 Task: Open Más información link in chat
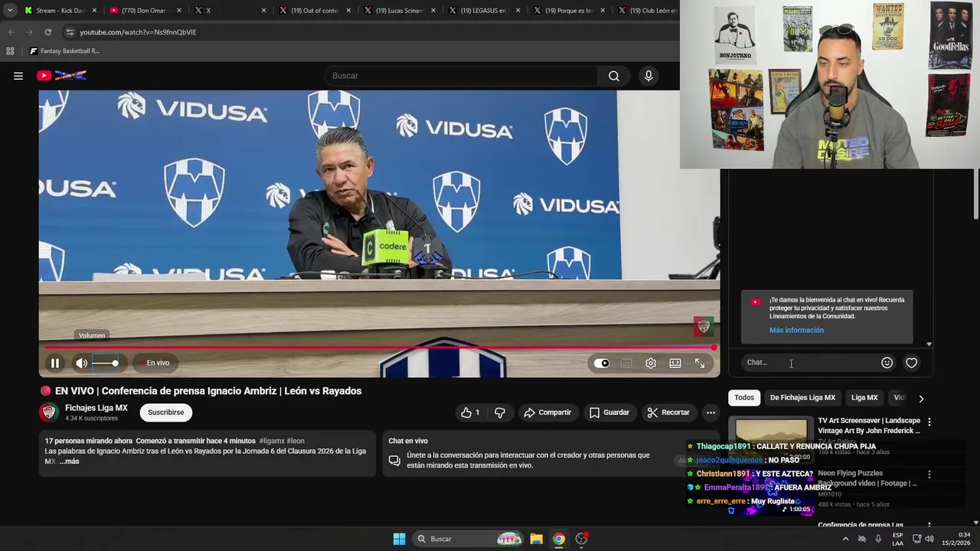796,331
